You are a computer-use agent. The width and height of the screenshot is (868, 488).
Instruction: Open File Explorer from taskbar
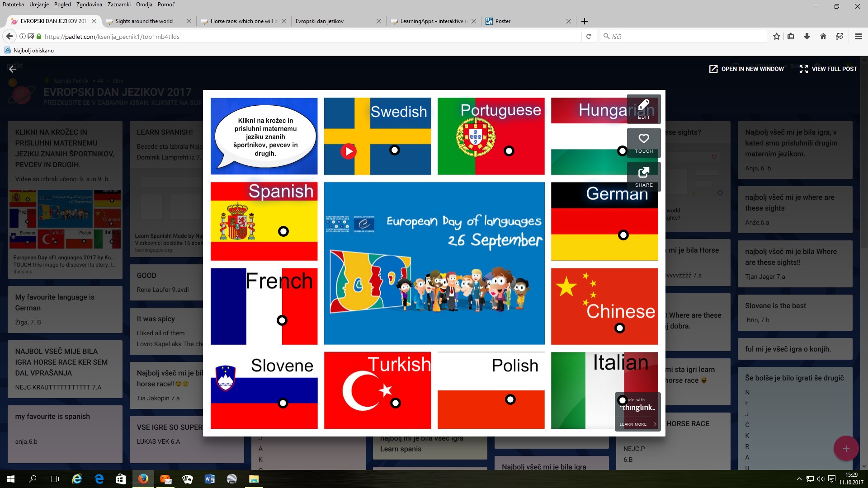pyautogui.click(x=254, y=479)
